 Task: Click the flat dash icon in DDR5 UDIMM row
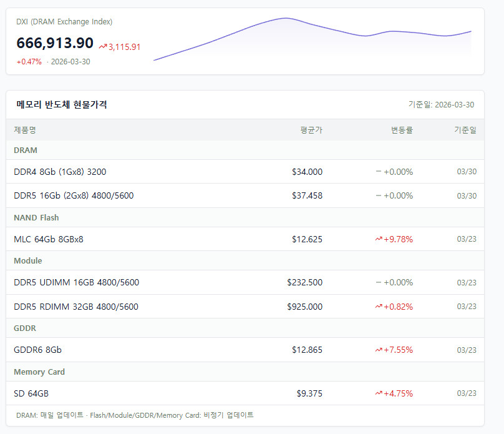click(379, 282)
